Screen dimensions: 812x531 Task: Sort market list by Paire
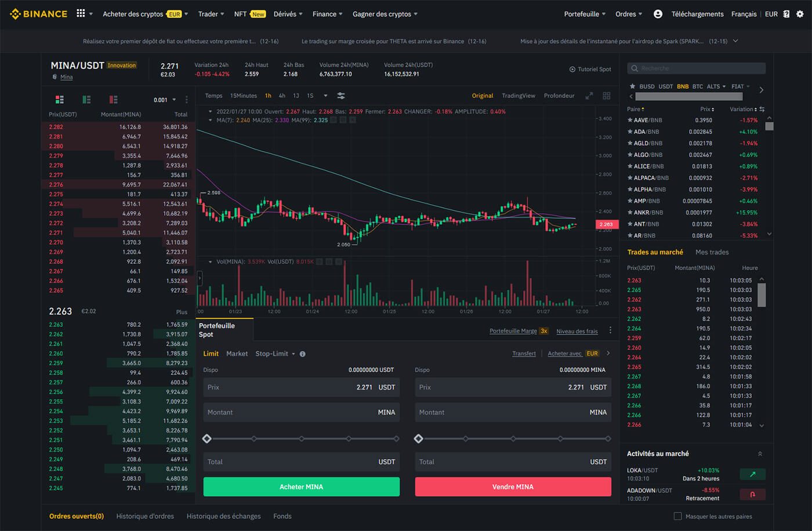(636, 109)
